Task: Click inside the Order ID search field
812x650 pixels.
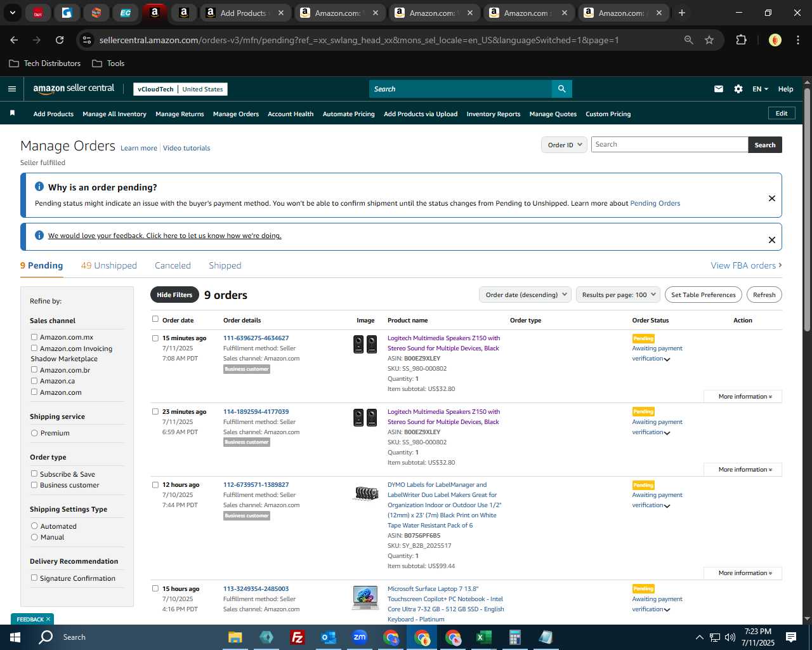Action: tap(669, 145)
